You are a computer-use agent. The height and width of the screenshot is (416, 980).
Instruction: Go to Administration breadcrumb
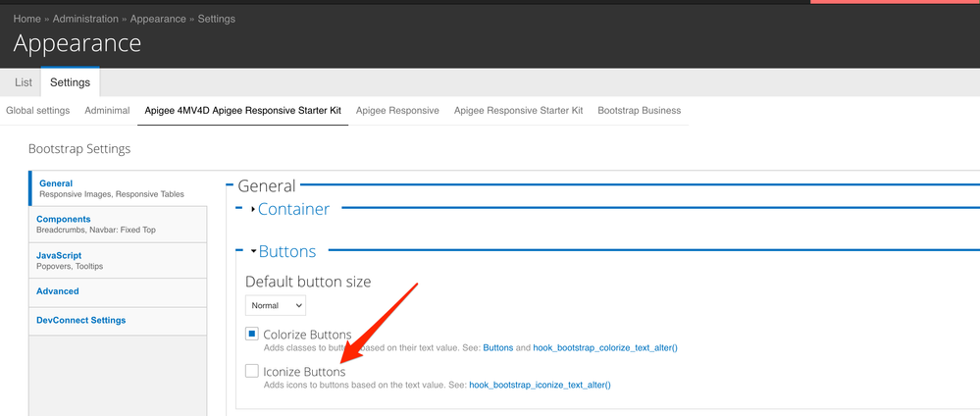click(85, 19)
